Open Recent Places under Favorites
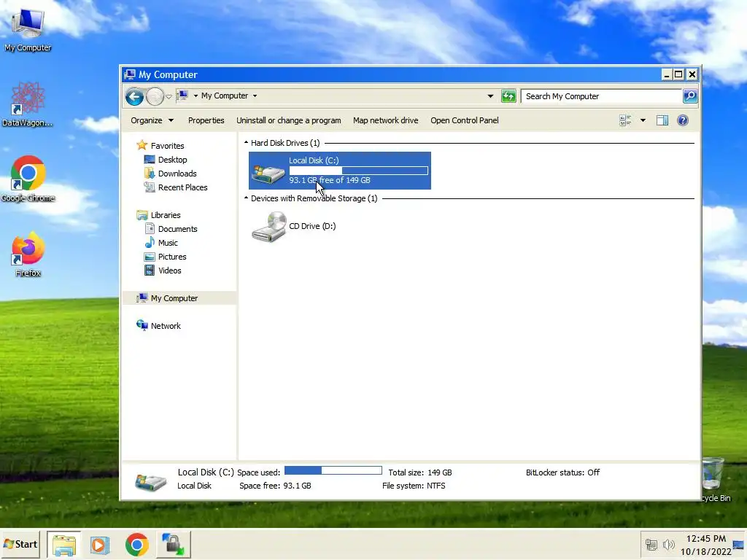The image size is (747, 560). coord(182,187)
